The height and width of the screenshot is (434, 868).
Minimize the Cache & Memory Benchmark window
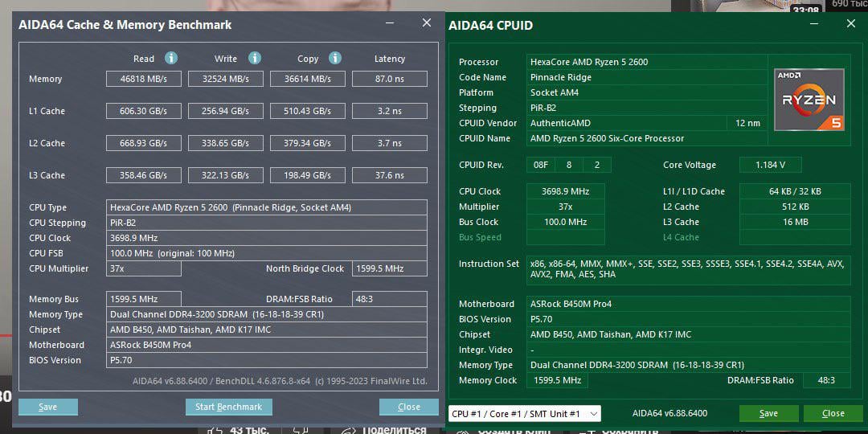tap(391, 23)
